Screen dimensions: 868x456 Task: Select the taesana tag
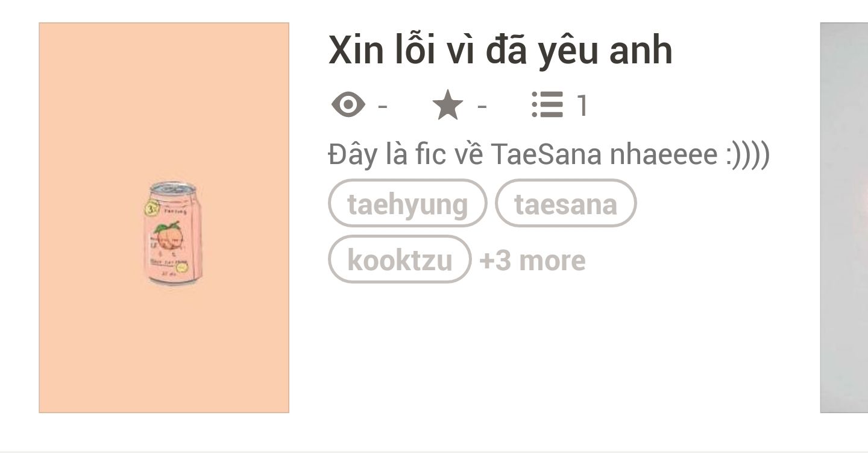[x=565, y=203]
